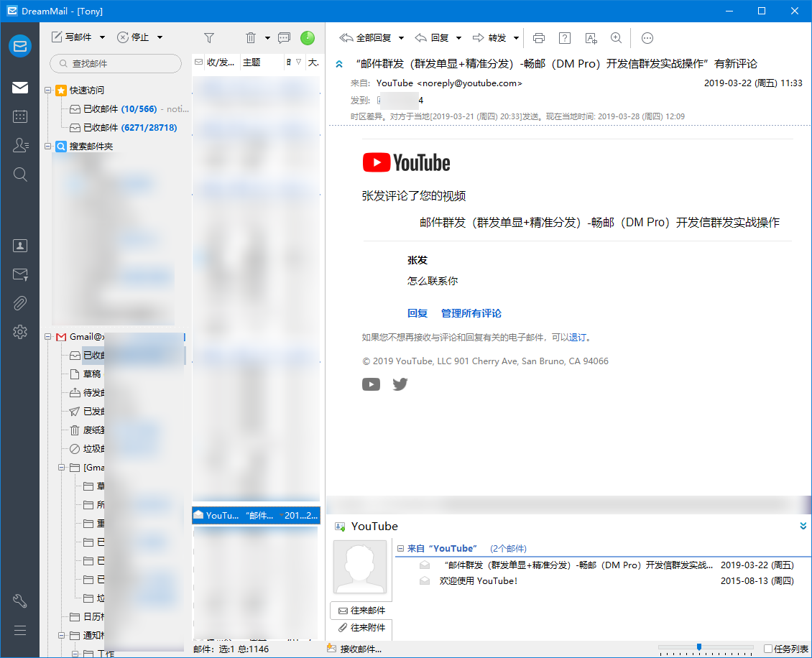This screenshot has height=658, width=812.
Task: Open the 回复 dropdown arrow
Action: tap(459, 38)
